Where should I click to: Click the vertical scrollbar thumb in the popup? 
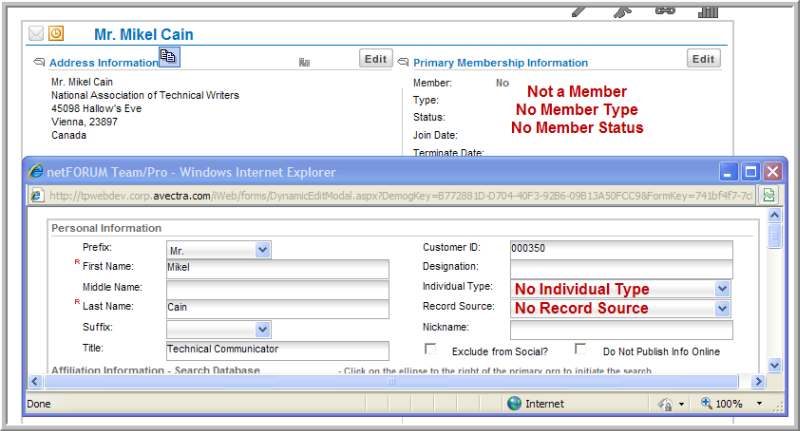click(x=774, y=236)
